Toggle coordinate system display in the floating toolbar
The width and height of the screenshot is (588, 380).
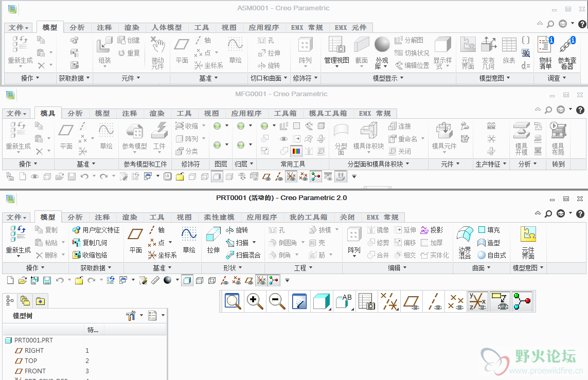pyautogui.click(x=478, y=301)
